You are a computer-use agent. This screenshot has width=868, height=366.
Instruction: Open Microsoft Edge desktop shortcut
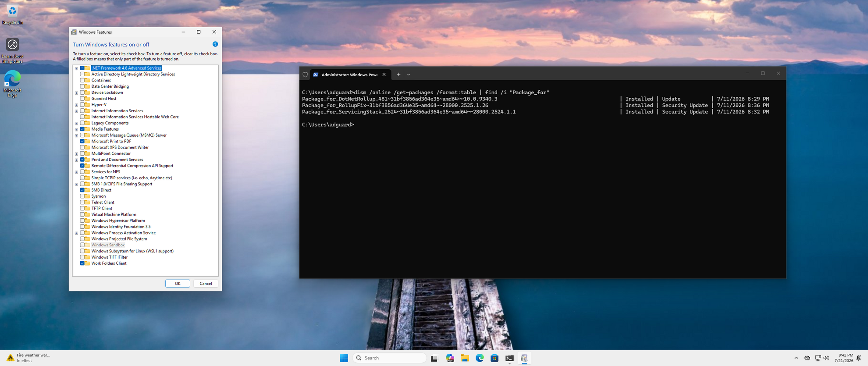tap(12, 84)
